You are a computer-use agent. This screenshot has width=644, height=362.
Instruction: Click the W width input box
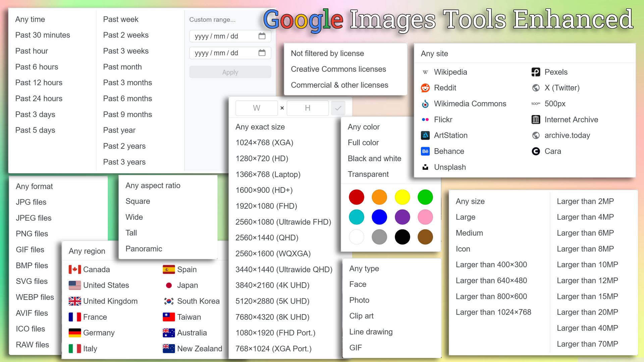click(x=256, y=108)
